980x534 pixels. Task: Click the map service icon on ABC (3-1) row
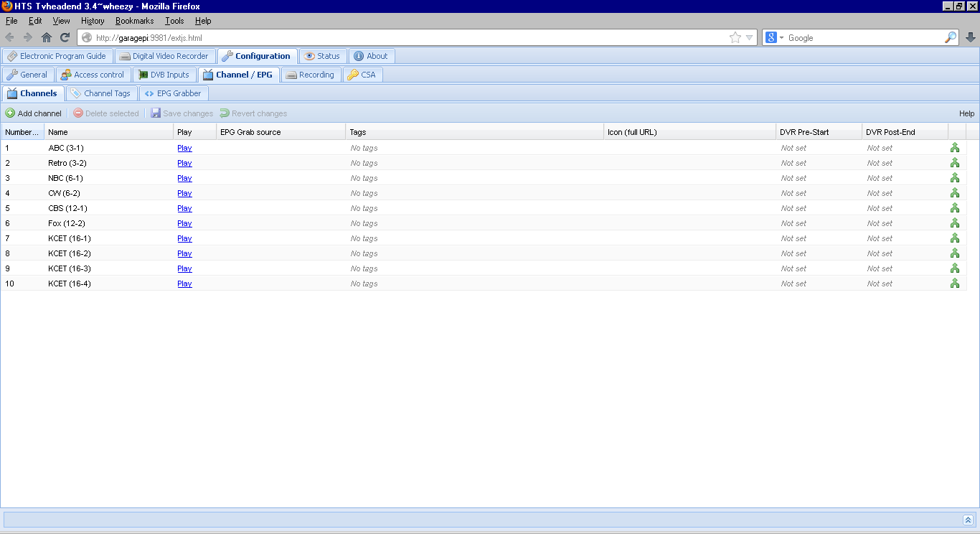[x=954, y=148]
